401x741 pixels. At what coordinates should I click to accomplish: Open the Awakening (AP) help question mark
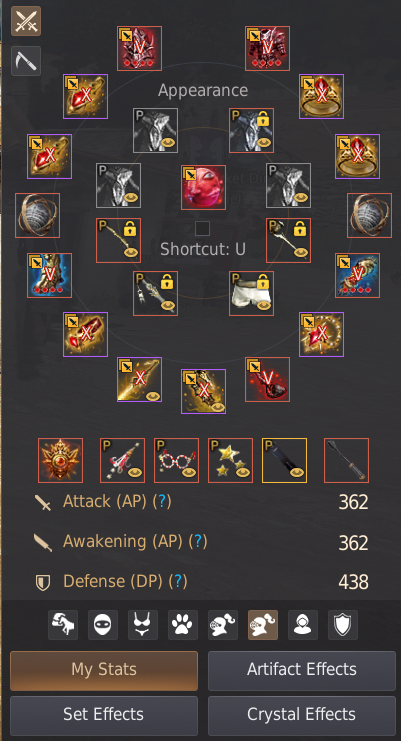pos(198,542)
